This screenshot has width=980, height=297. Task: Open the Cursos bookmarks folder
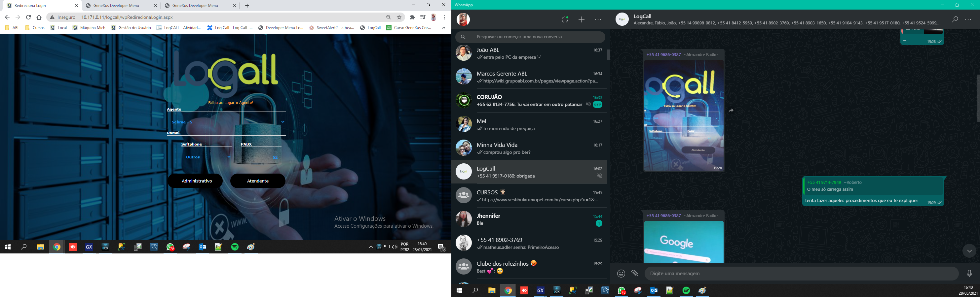35,28
